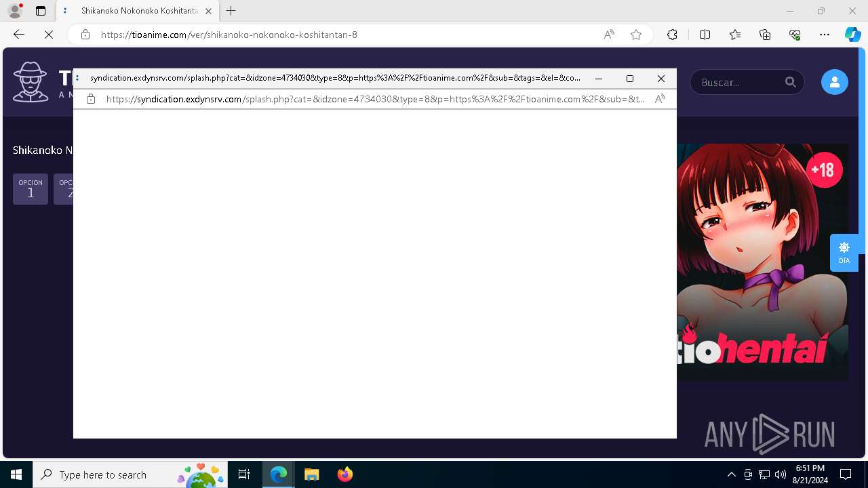The height and width of the screenshot is (488, 868).
Task: Open the blue user account icon
Action: pos(835,82)
